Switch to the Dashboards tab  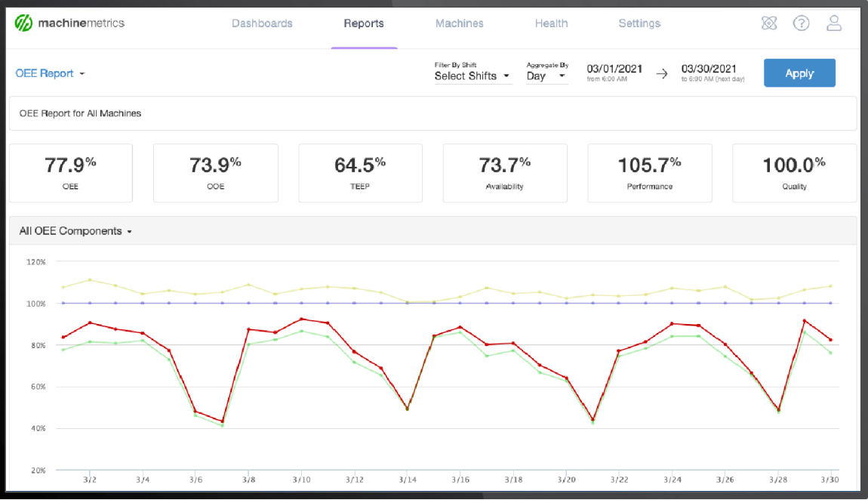pos(262,23)
